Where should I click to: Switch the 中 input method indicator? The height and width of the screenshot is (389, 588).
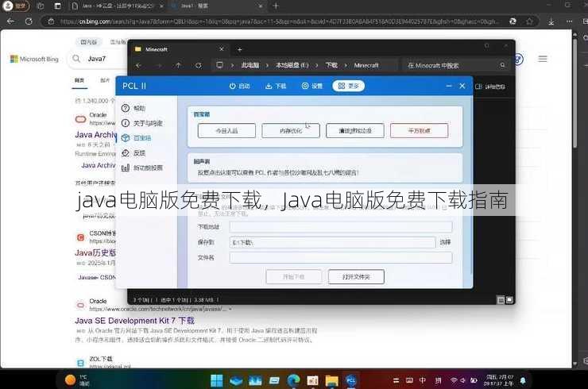point(423,380)
